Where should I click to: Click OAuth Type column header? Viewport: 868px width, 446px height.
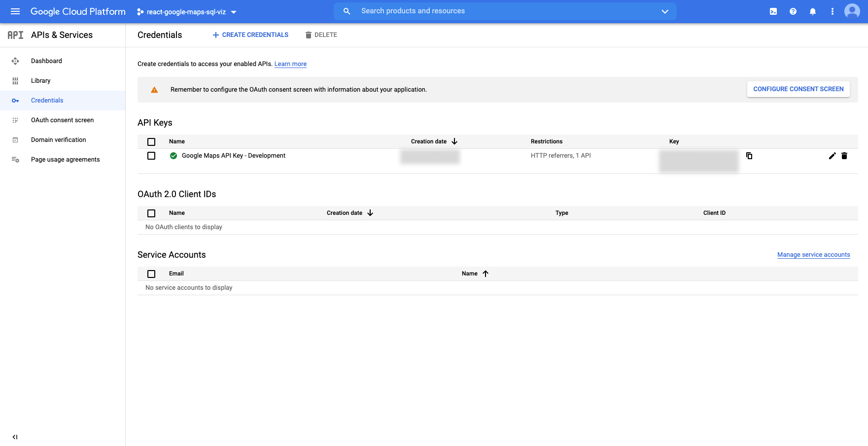pos(562,213)
